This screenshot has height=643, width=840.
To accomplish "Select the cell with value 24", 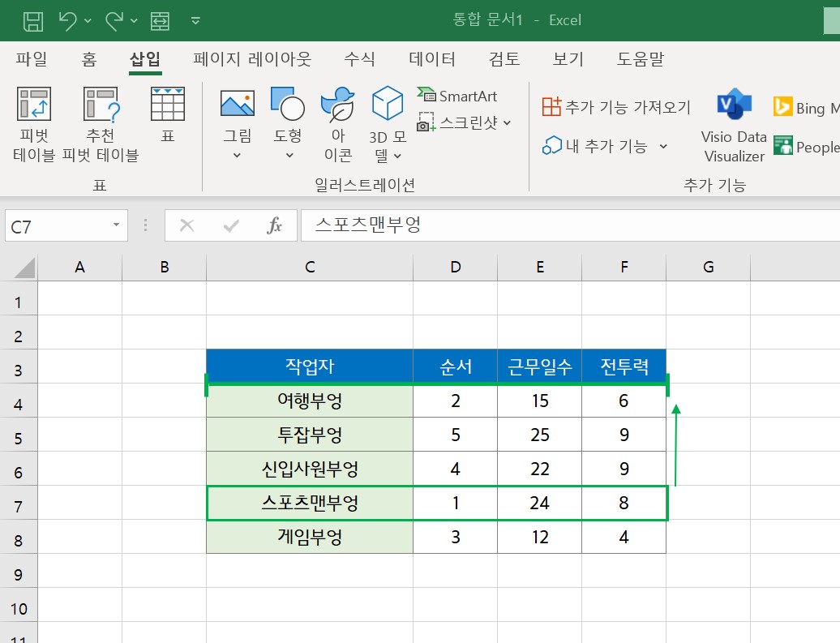I will point(539,503).
